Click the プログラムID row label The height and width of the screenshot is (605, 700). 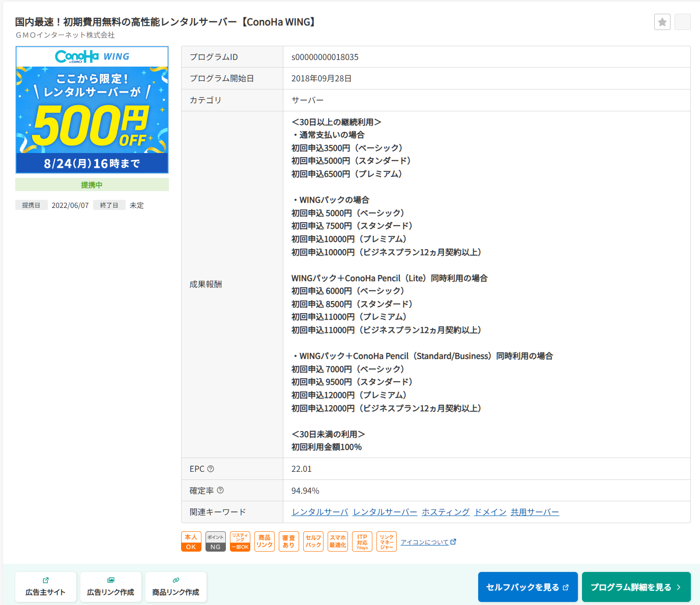(x=214, y=57)
